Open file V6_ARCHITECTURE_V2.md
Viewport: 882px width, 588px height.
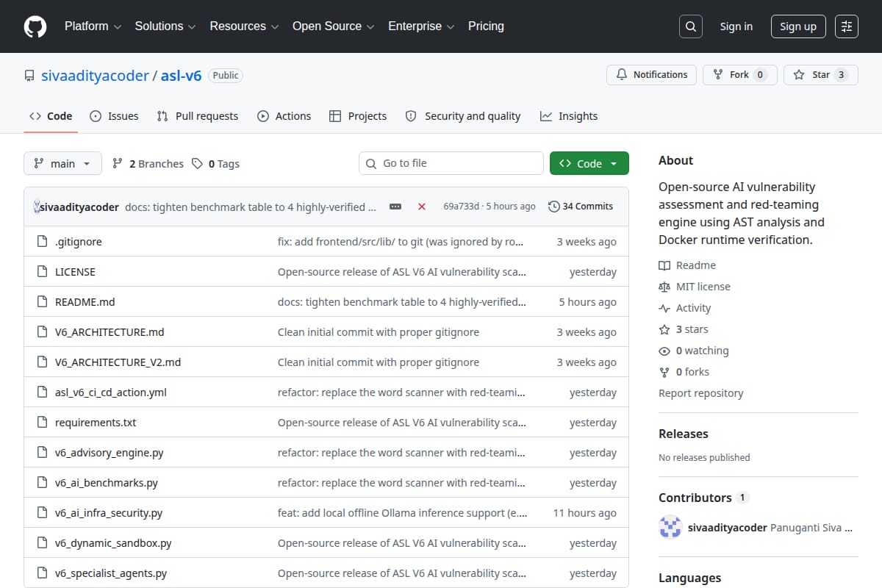(x=118, y=362)
